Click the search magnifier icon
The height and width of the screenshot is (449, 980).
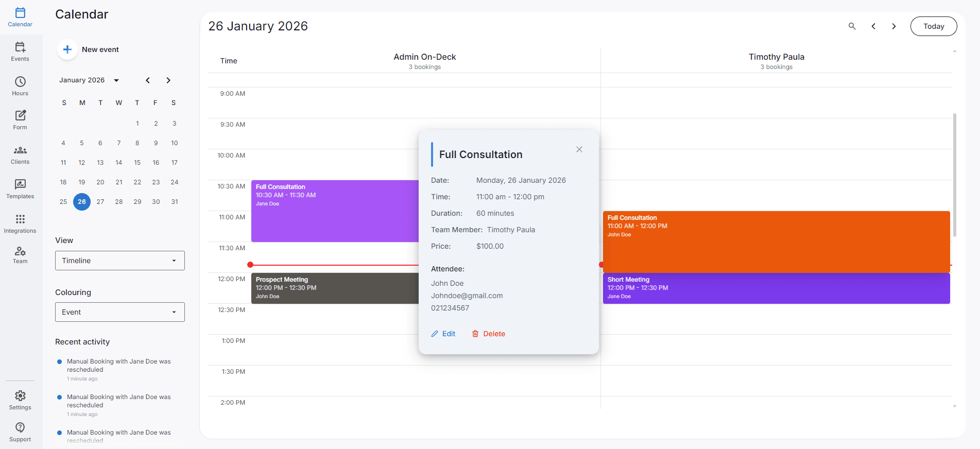coord(852,26)
